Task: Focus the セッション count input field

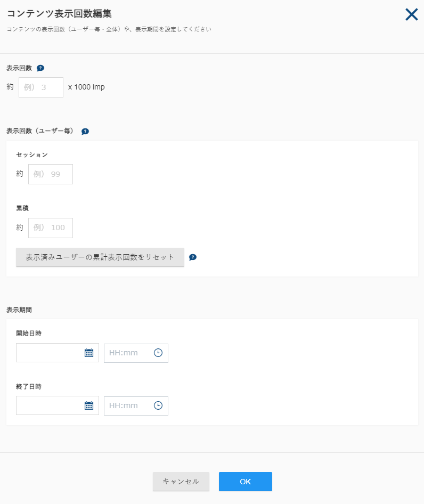Action: 51,174
